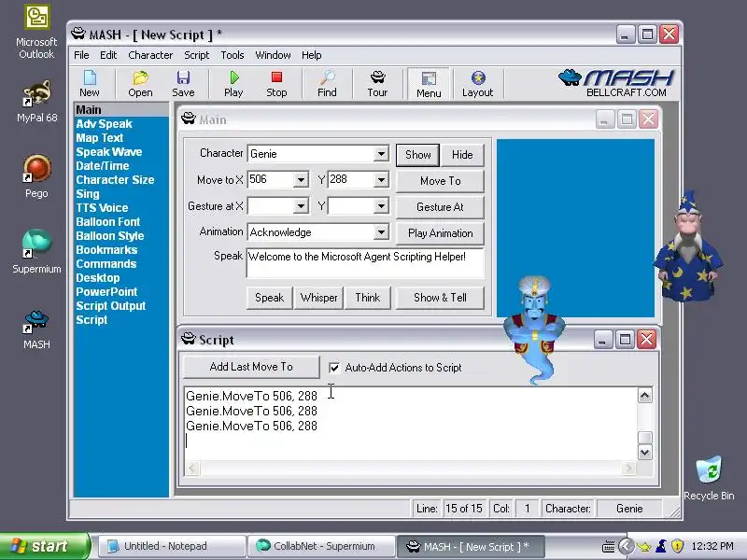
Task: Open the Character menu
Action: (x=150, y=55)
